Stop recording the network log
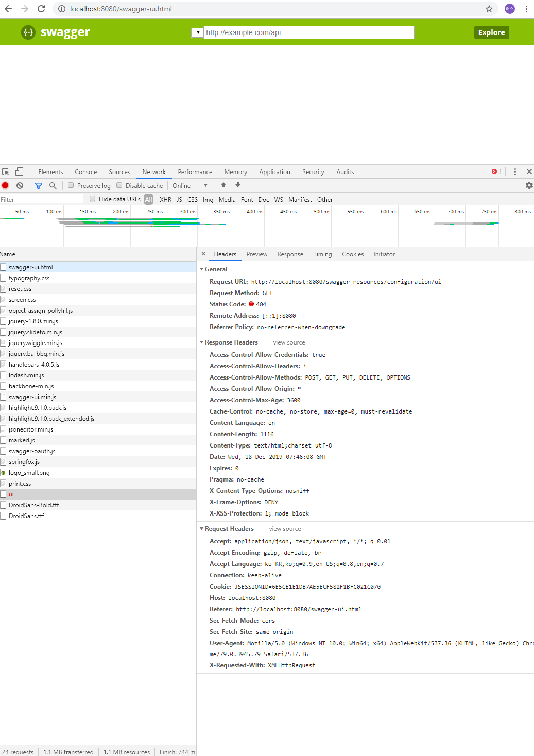This screenshot has width=534, height=756. pos(5,185)
